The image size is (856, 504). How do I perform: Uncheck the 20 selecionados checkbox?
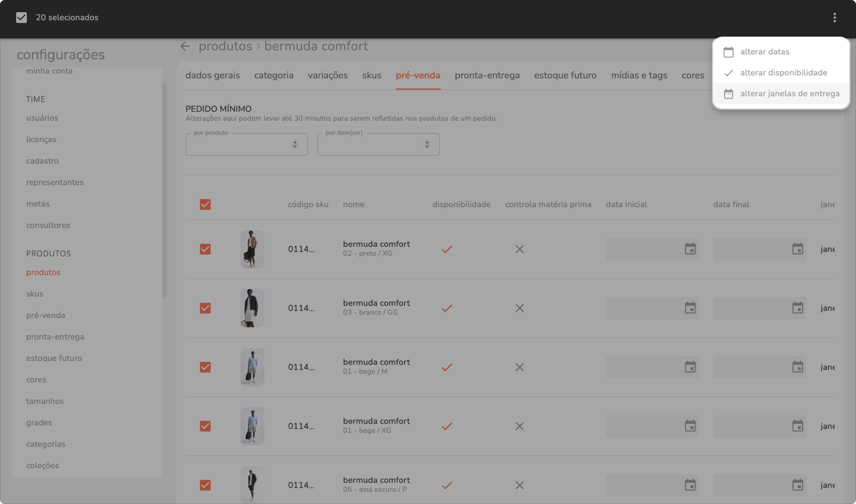[x=21, y=17]
